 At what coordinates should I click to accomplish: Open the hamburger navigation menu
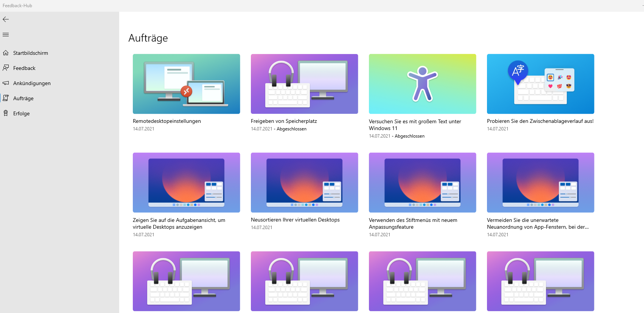(x=6, y=35)
